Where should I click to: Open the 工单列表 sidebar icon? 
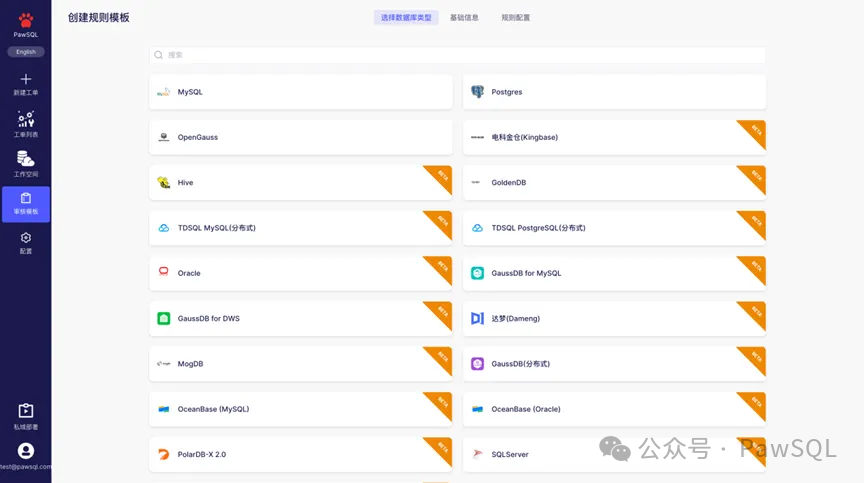pyautogui.click(x=25, y=118)
